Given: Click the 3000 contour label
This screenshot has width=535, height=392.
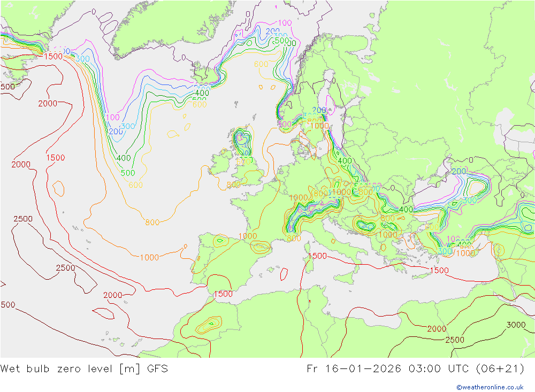Looking at the screenshot, I should (x=516, y=325).
